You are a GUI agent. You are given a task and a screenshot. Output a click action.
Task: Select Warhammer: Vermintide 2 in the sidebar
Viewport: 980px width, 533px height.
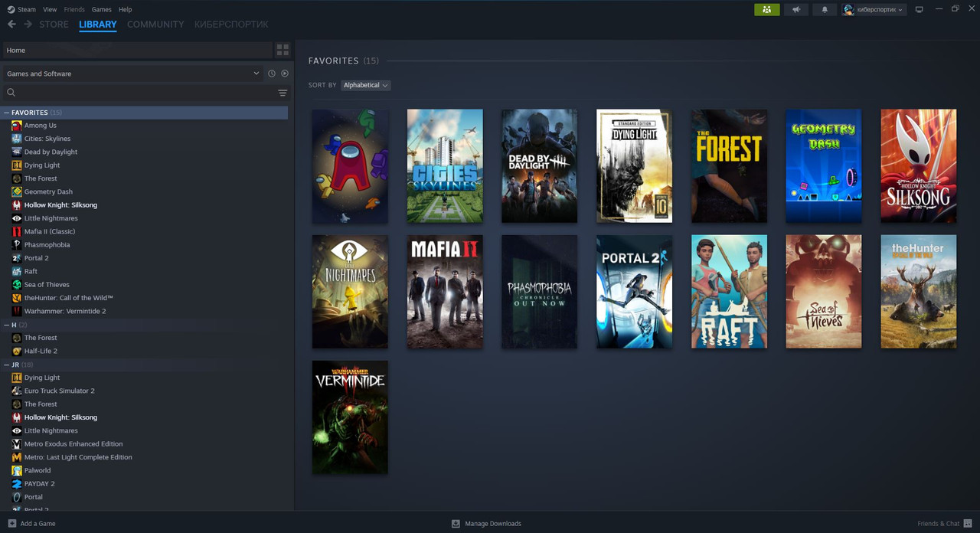(x=65, y=311)
